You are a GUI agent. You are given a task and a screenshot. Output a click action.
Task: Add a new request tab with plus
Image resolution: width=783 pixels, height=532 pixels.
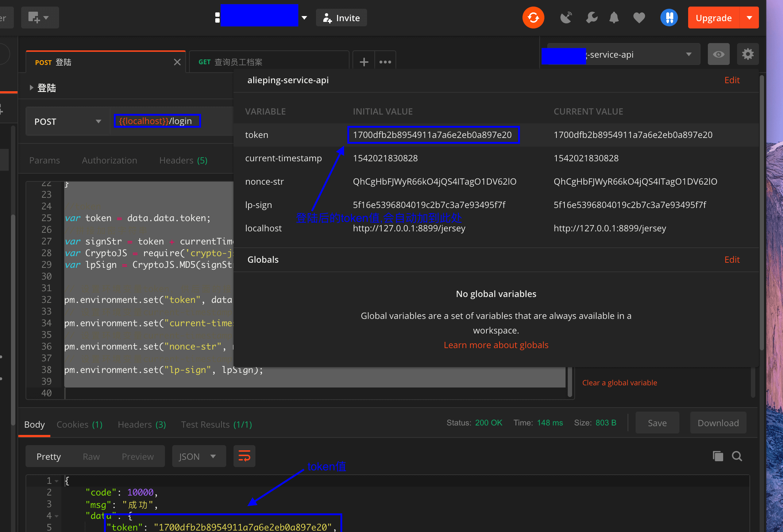(x=364, y=62)
